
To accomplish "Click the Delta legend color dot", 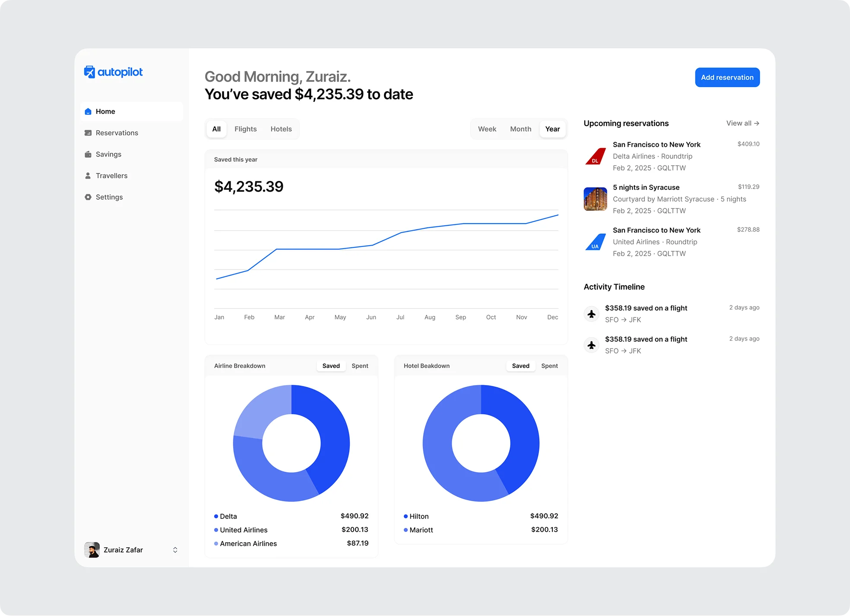I will (216, 516).
